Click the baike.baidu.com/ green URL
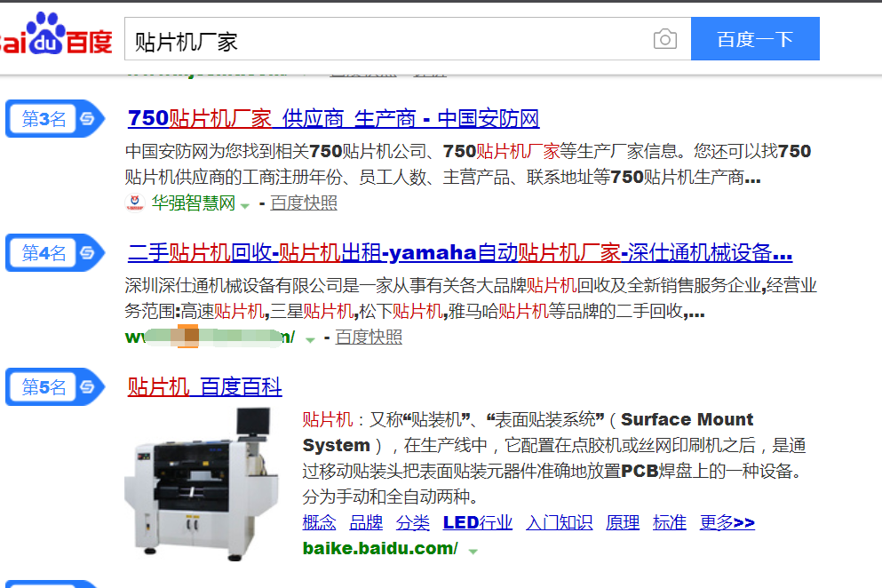 coord(380,548)
